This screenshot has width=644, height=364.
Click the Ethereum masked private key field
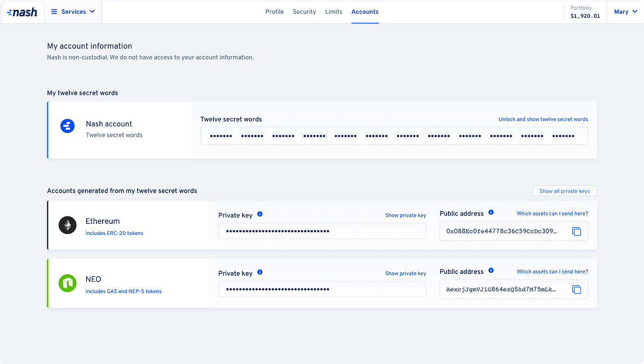(x=322, y=231)
